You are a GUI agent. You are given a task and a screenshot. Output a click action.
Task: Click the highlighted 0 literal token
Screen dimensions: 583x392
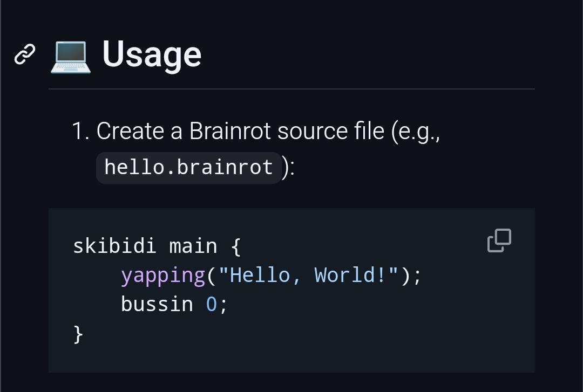pos(212,304)
